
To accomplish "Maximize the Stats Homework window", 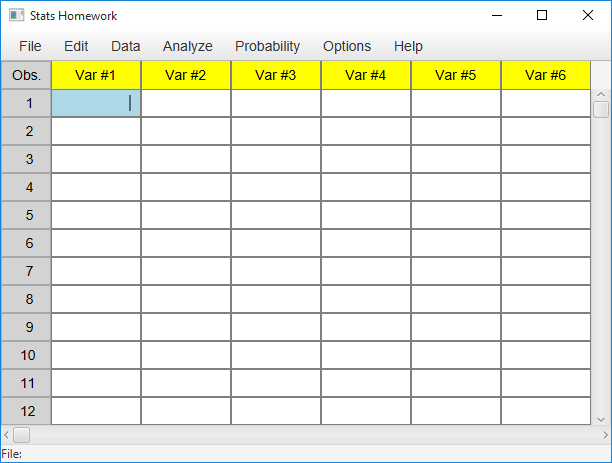I will [542, 16].
